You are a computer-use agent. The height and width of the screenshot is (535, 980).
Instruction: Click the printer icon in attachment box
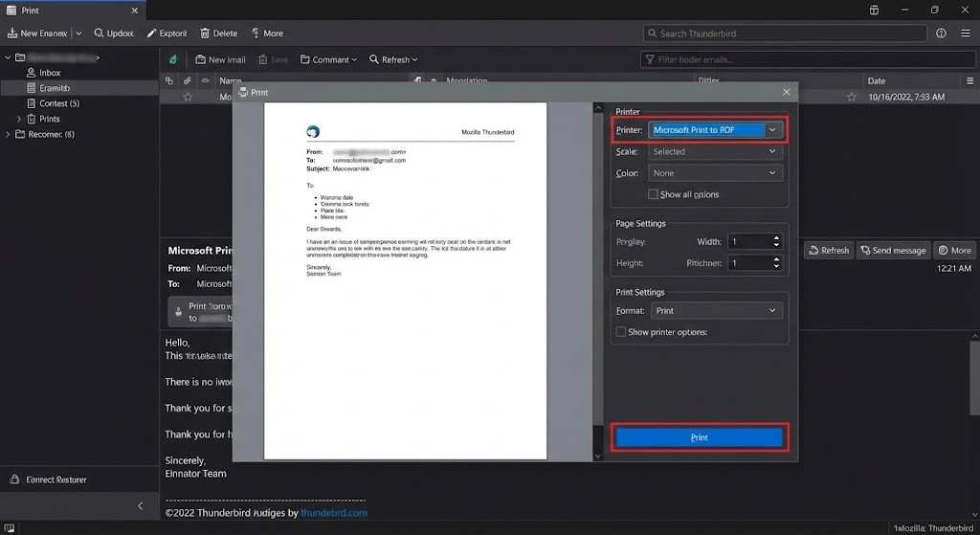tap(179, 311)
